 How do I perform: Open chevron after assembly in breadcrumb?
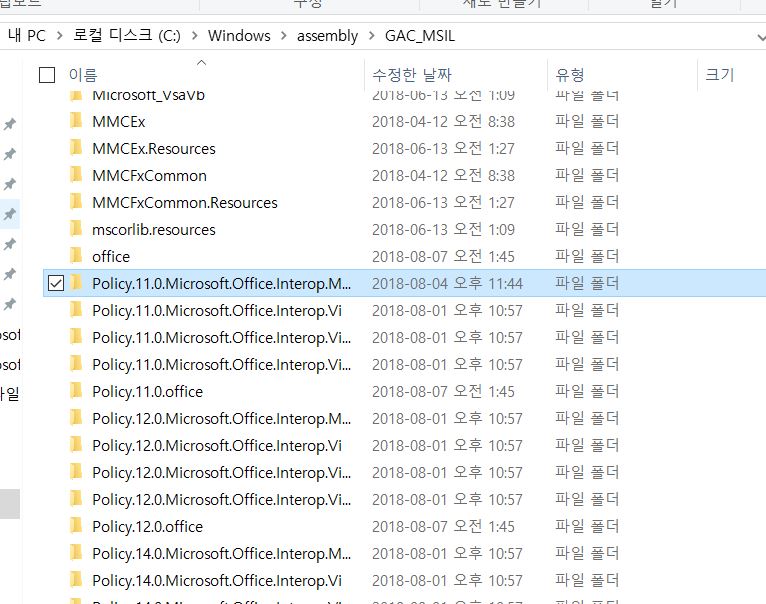click(371, 36)
